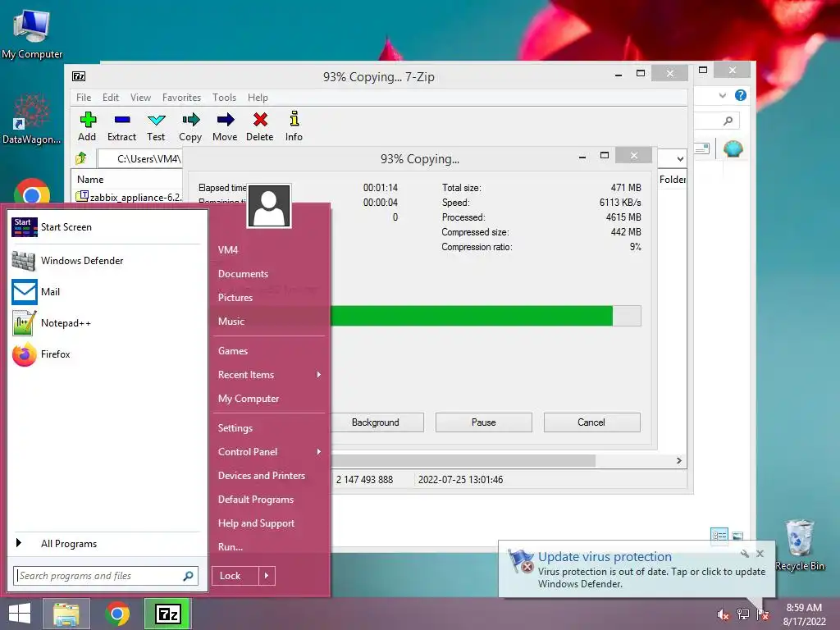Expand the ribbon chevron in back window
Image resolution: width=840 pixels, height=630 pixels.
click(x=723, y=95)
